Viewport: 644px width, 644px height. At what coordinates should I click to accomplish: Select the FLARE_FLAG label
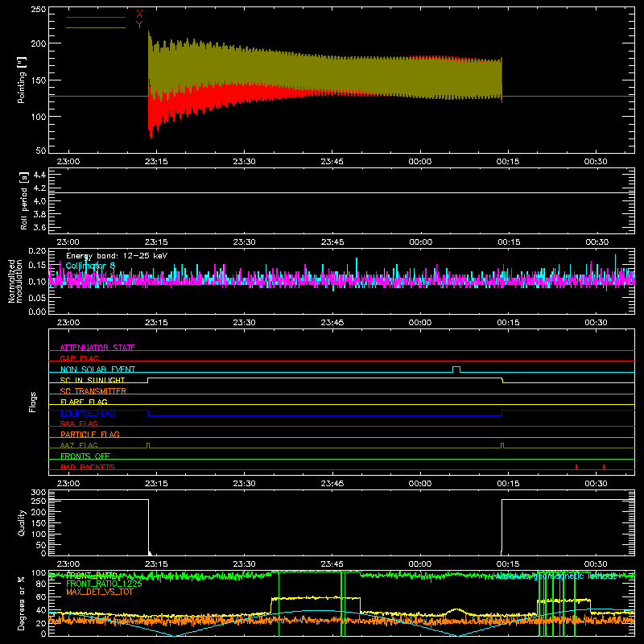[84, 402]
